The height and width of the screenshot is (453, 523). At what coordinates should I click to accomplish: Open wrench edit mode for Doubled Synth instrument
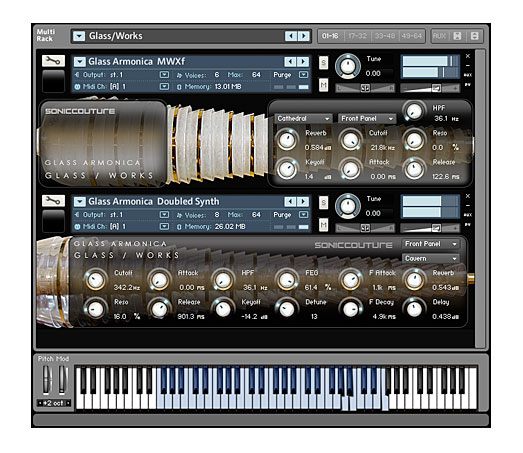[x=53, y=200]
